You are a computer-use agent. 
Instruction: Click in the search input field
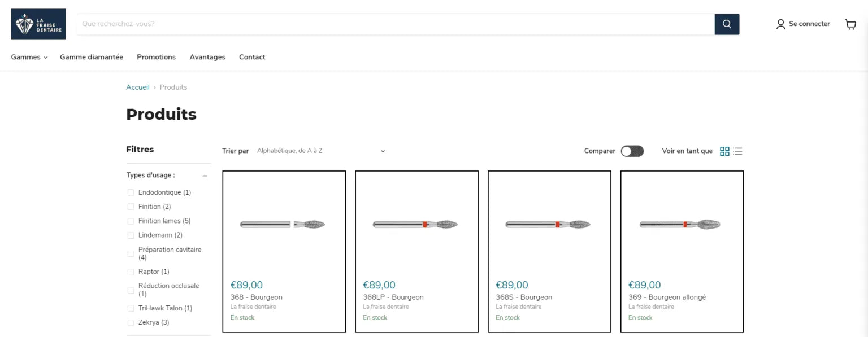(396, 24)
